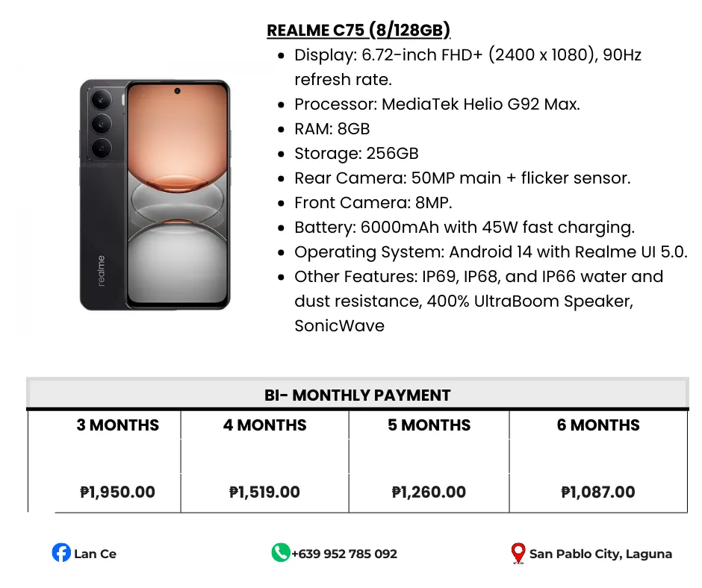Select the 6 MONTHS column header
This screenshot has width=702, height=588.
(598, 425)
